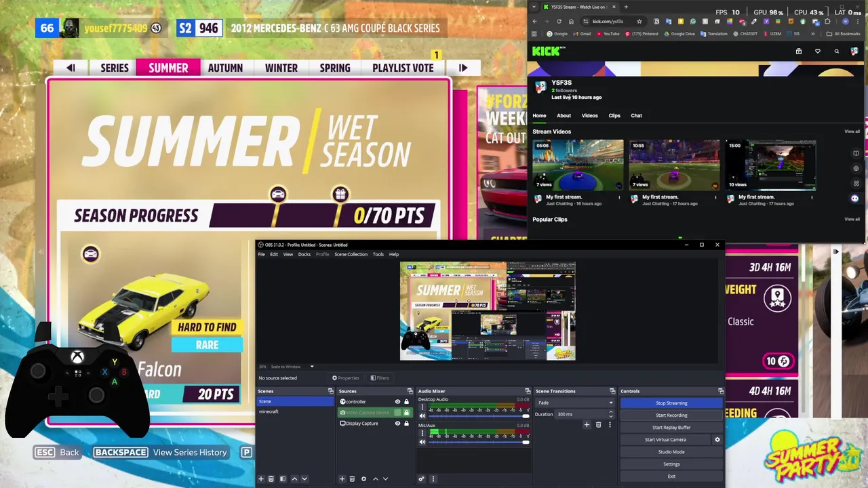Viewport: 868px width, 488px height.
Task: Hide the Display Capture source
Action: click(397, 424)
